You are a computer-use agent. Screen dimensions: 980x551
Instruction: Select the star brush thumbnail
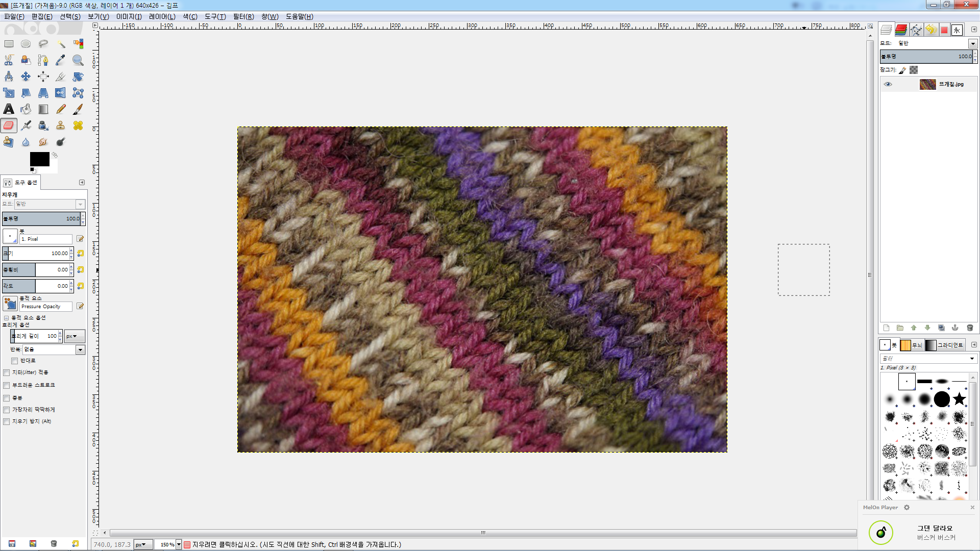[960, 399]
